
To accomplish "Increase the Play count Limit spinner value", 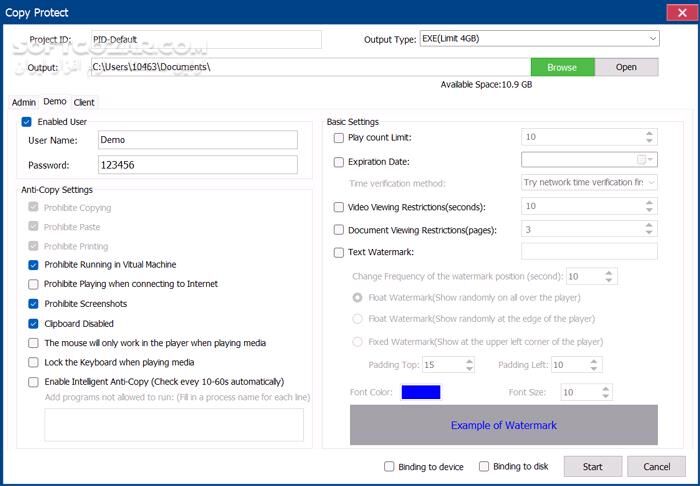I will [x=649, y=133].
